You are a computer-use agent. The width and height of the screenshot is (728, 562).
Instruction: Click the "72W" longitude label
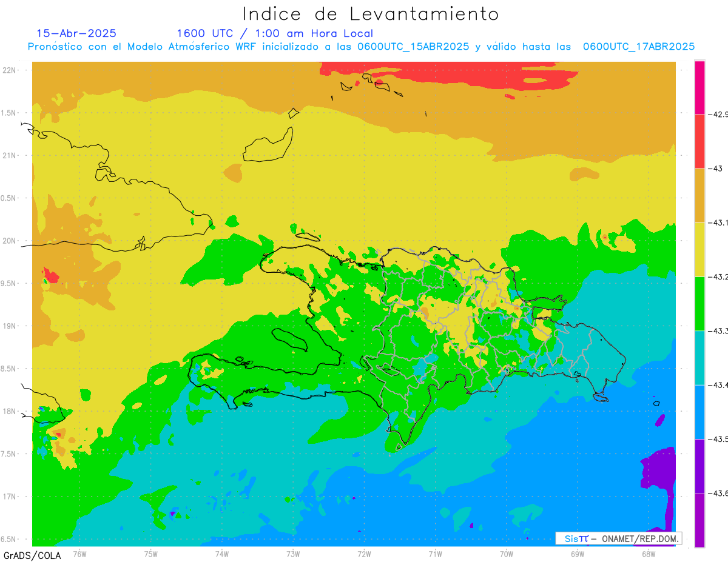click(x=364, y=554)
